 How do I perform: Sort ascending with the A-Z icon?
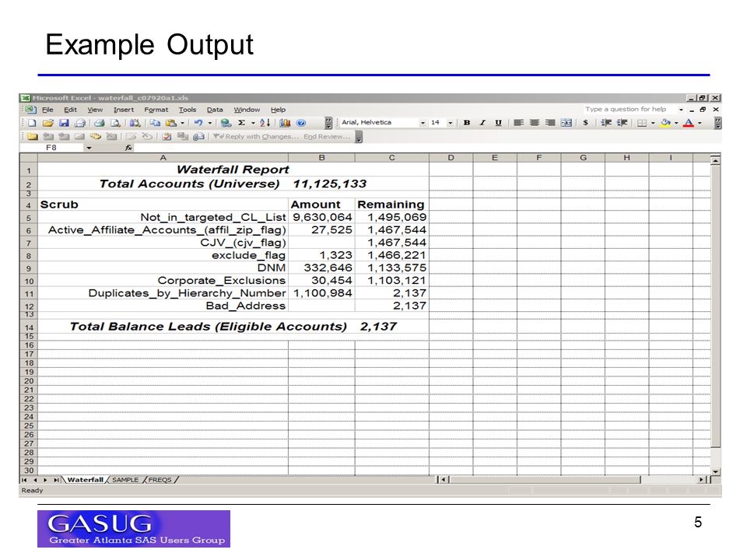265,123
